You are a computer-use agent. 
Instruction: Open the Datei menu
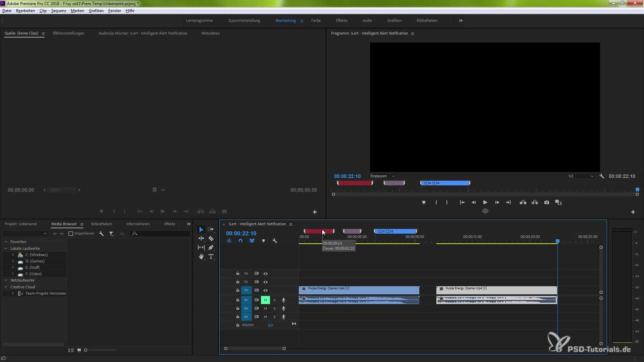click(7, 11)
